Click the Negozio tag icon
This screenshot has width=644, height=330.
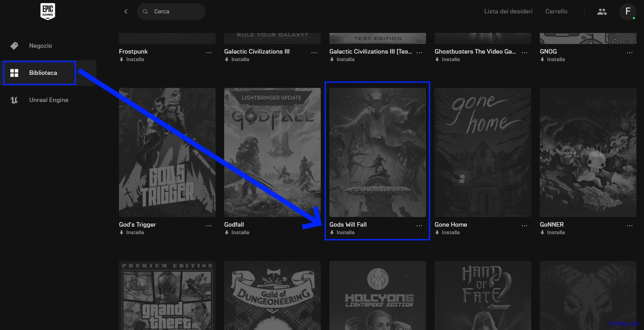point(14,46)
